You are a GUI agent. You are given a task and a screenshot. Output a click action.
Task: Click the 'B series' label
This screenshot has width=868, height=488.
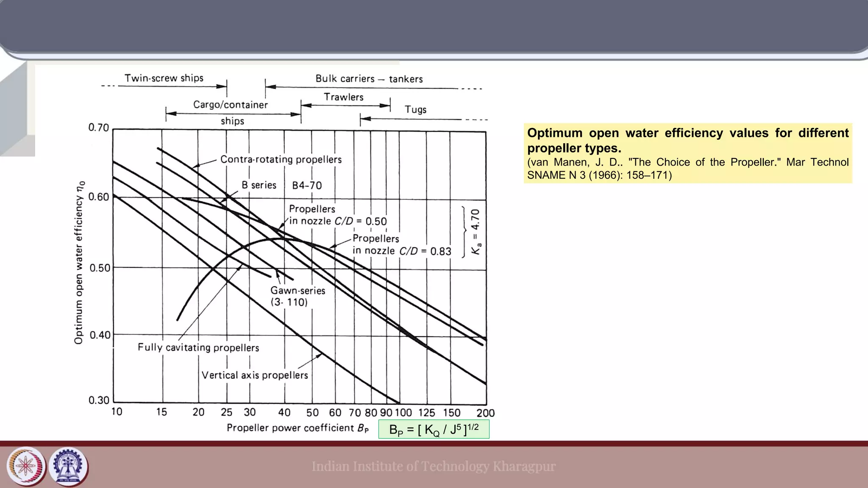(x=259, y=185)
